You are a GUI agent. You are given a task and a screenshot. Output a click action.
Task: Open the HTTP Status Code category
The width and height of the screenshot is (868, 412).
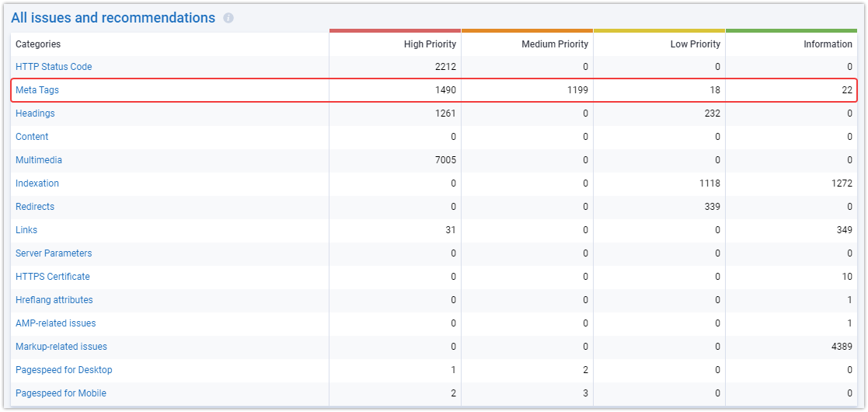(x=54, y=67)
